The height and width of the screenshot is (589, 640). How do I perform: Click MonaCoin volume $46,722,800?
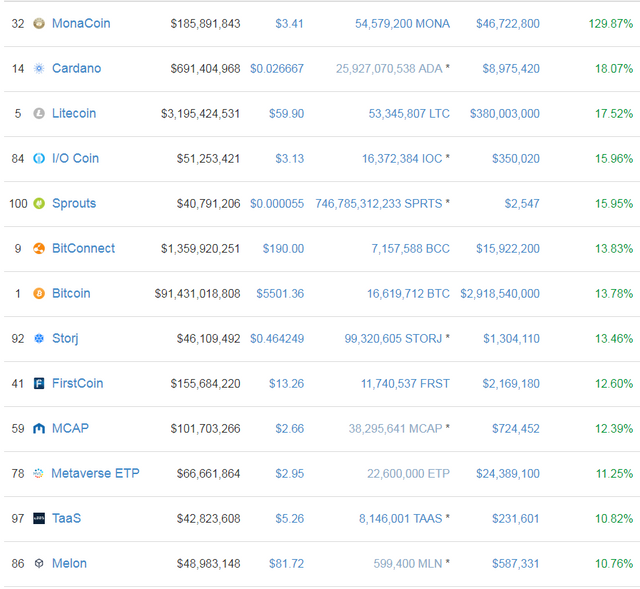pos(508,24)
